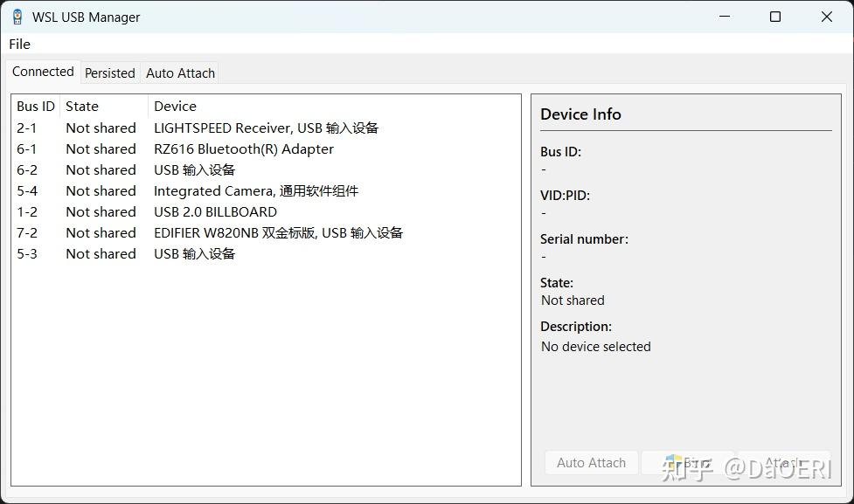Image resolution: width=854 pixels, height=504 pixels.
Task: Select the EDIFIER W820NB device row
Action: [278, 232]
